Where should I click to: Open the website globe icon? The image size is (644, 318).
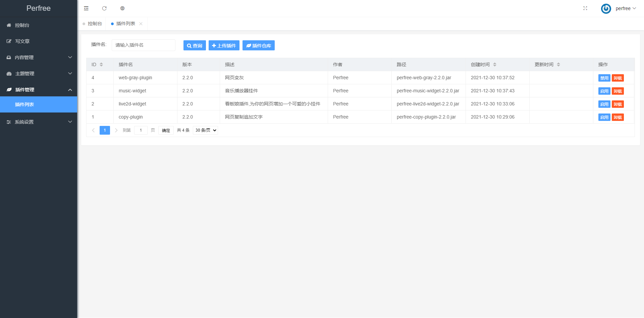[122, 8]
